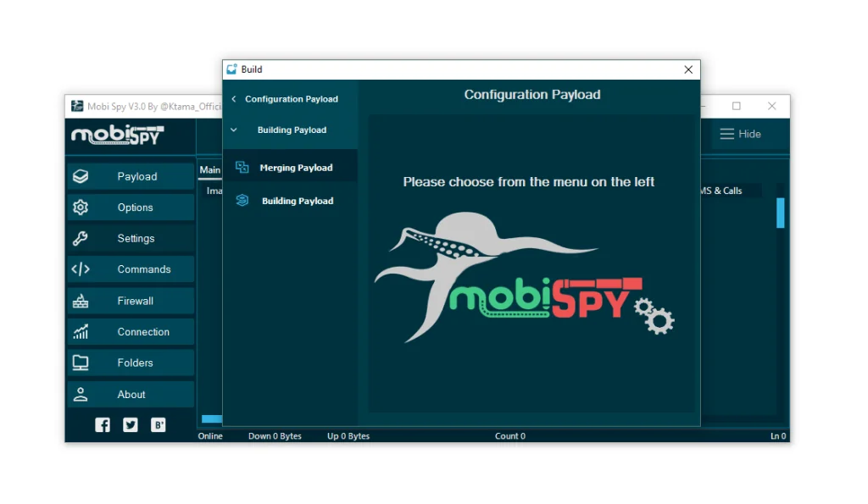Open the Twitter icon
This screenshot has width=868, height=504.
pos(130,424)
